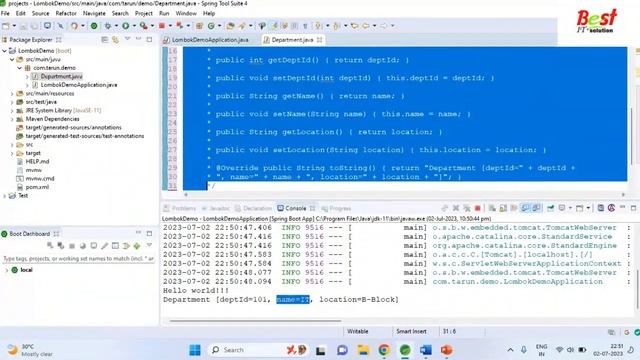640x360 pixels.
Task: Collapse the LombokDemo project tree node
Action: click(x=4, y=51)
